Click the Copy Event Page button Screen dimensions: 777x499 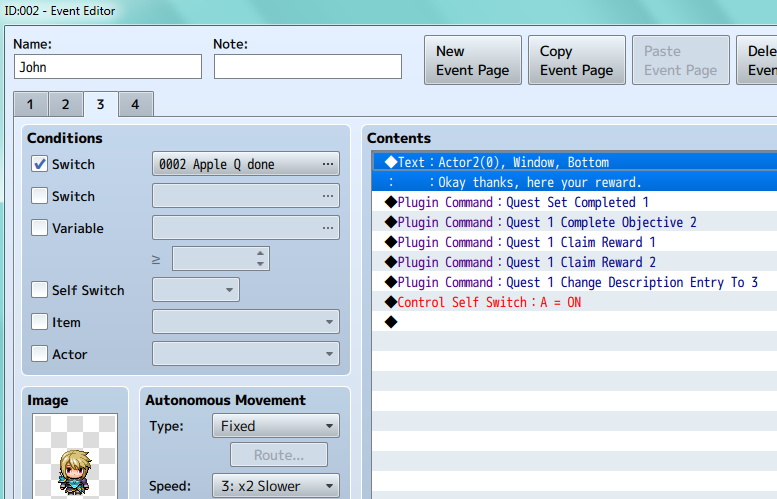[577, 60]
